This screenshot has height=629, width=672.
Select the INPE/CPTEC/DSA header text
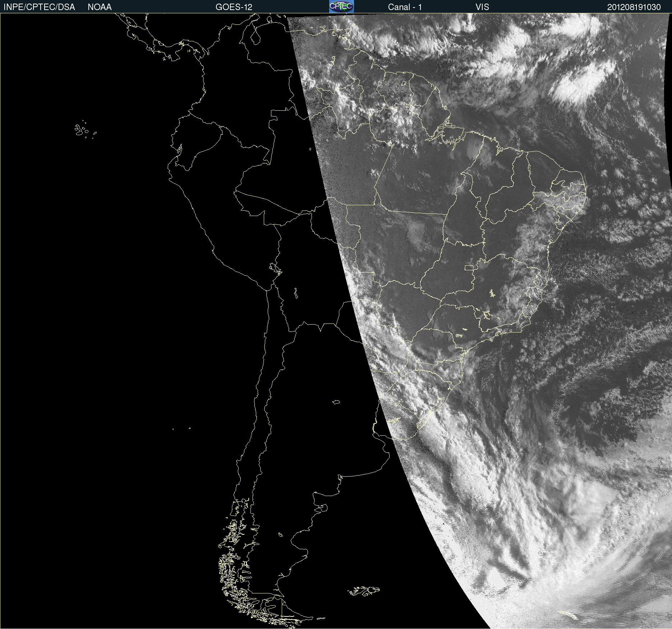[x=39, y=7]
